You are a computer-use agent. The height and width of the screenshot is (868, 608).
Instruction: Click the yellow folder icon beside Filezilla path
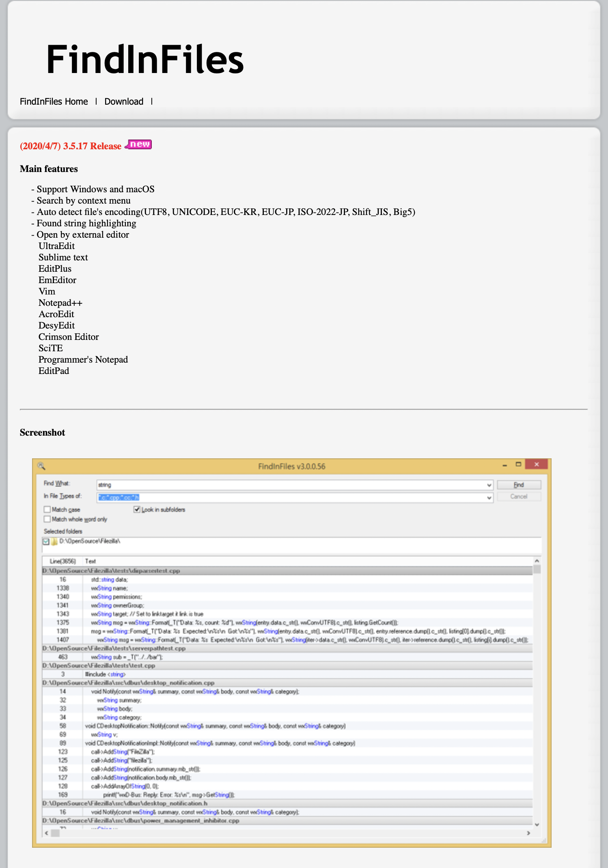click(x=54, y=541)
